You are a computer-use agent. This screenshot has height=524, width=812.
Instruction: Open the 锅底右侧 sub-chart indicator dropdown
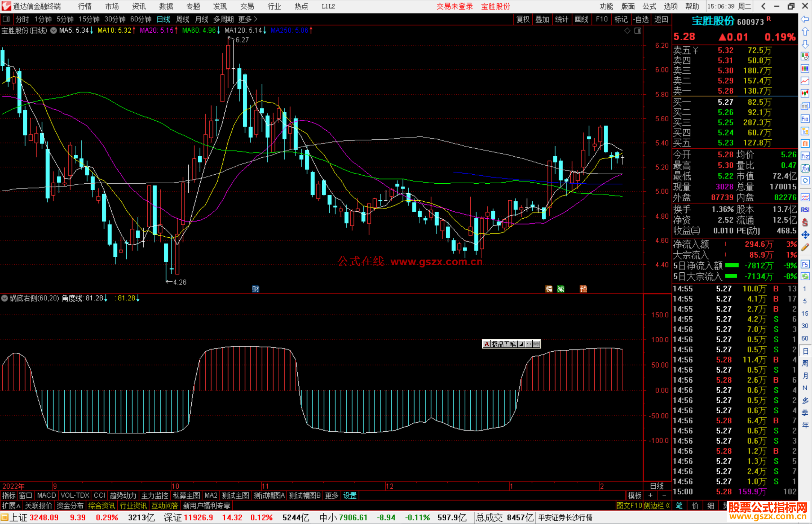(x=5, y=298)
